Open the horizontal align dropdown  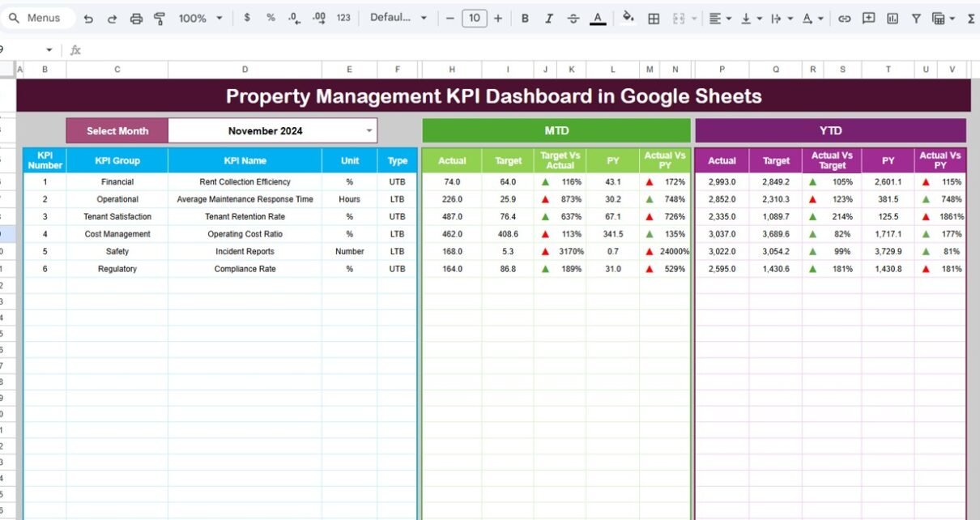pos(719,18)
